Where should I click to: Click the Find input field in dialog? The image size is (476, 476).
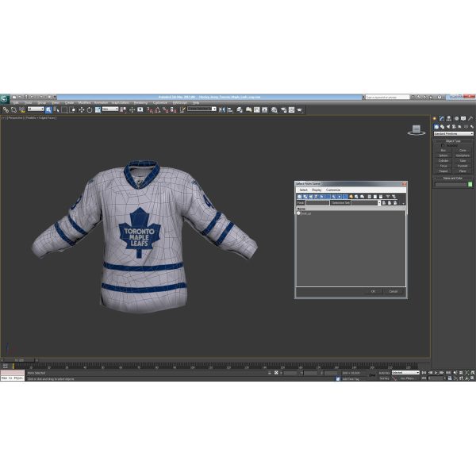(317, 203)
